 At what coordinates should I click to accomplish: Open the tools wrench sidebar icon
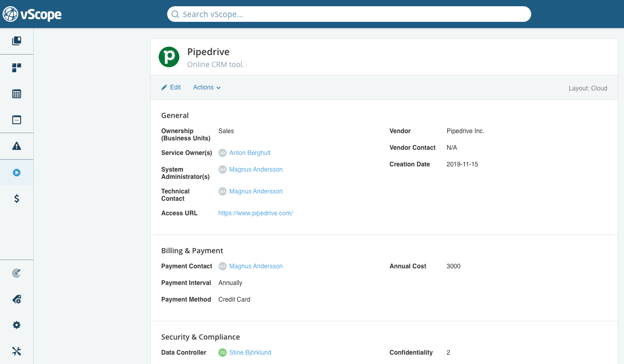coord(17,351)
